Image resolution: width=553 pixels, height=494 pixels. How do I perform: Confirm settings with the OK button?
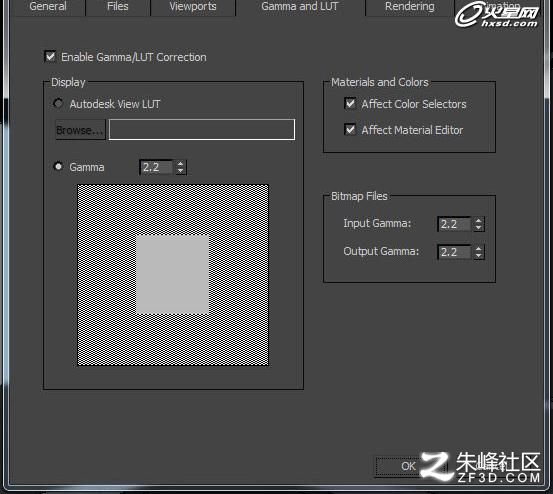(x=409, y=466)
